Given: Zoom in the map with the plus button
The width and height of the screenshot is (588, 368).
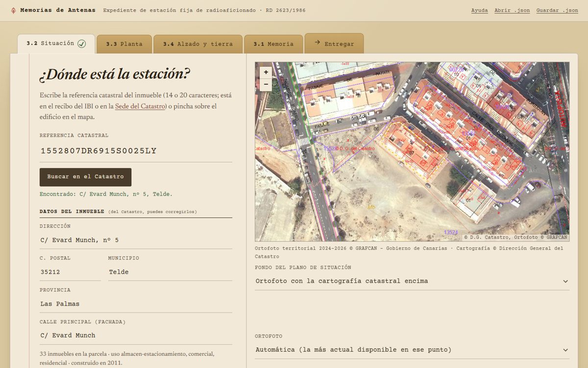Looking at the screenshot, I should click(x=266, y=72).
